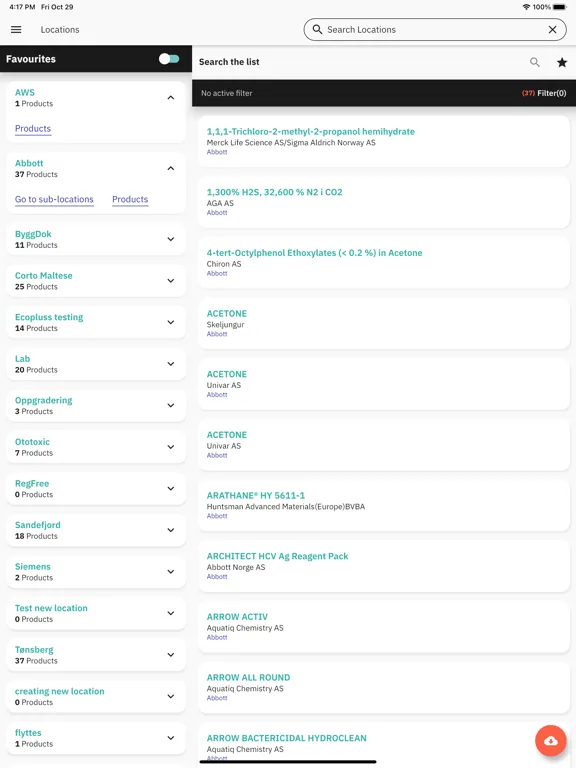Click the Abbott Norge AS supplier text

236,567
